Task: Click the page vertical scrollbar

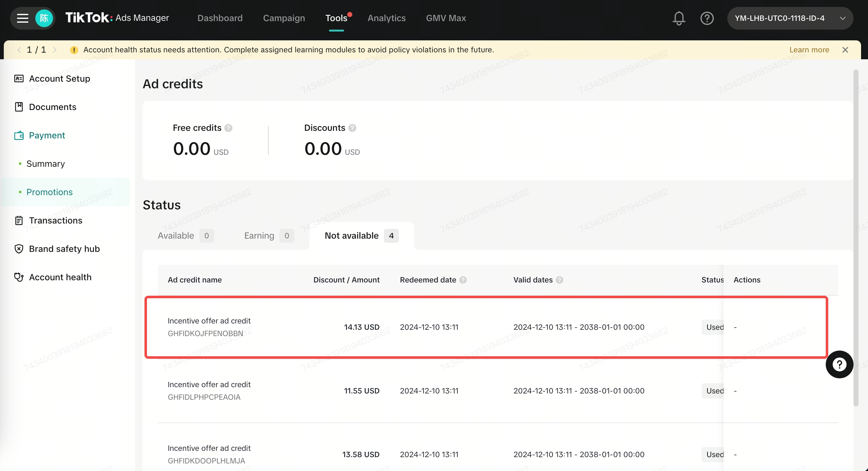Action: (x=855, y=236)
